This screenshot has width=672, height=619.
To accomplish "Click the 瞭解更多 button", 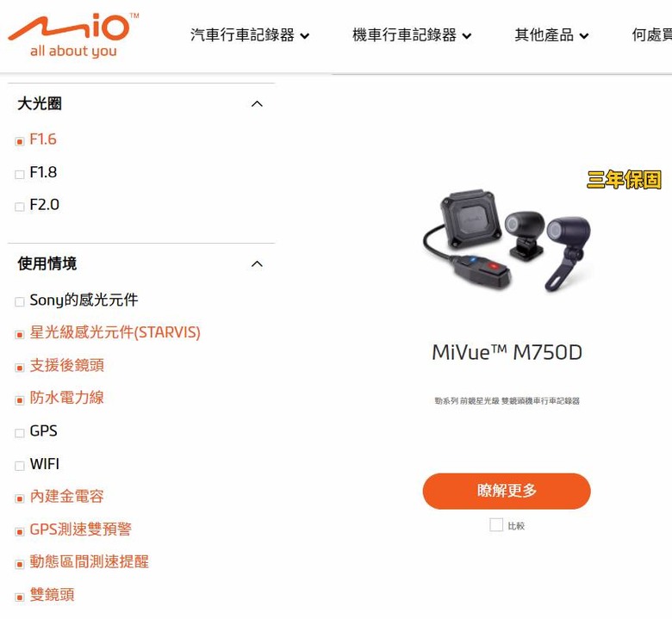I will click(x=507, y=491).
